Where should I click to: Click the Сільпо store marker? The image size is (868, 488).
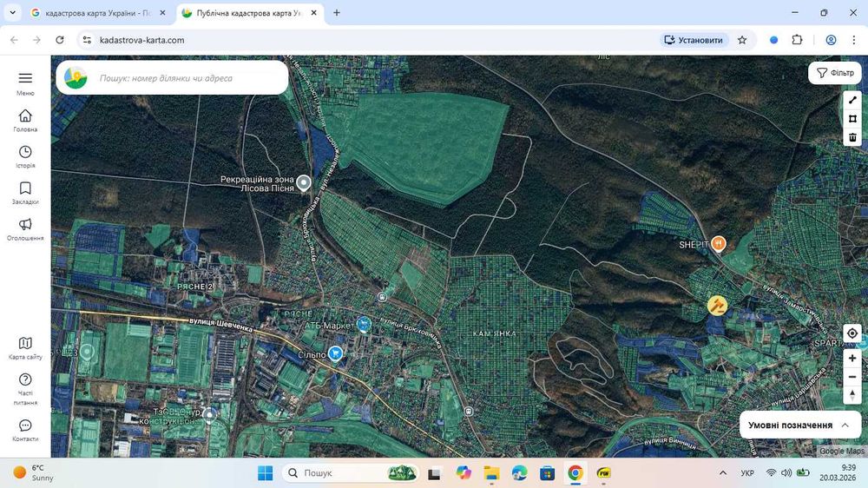335,353
